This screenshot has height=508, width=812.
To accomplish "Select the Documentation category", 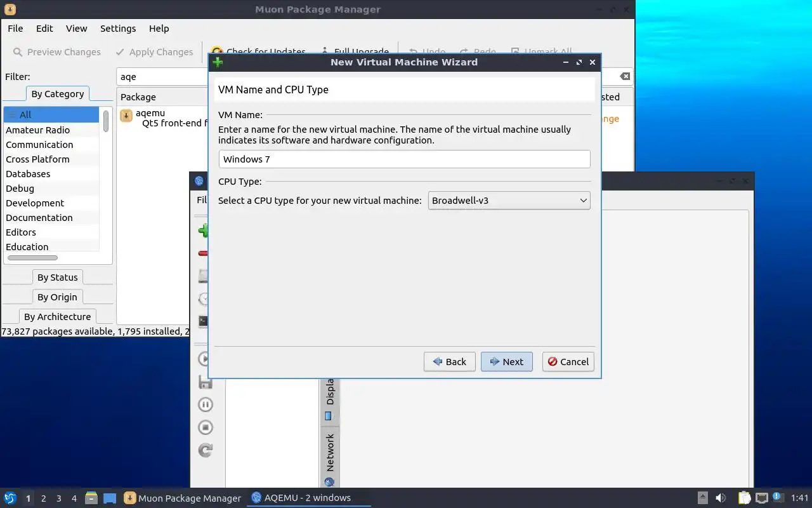I will click(x=51, y=218).
